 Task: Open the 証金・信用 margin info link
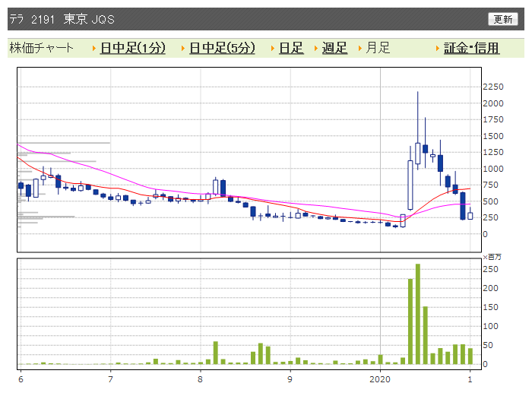click(471, 48)
